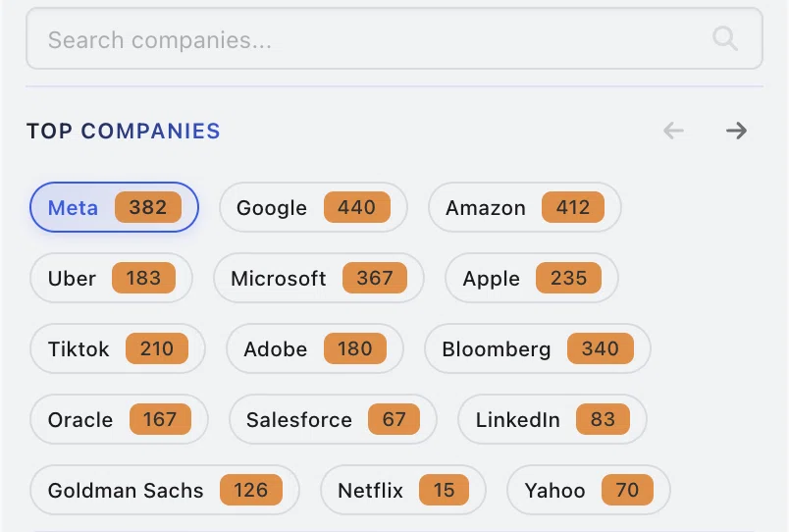Viewport: 789px width, 532px height.
Task: Filter by Uber questions
Action: tap(111, 278)
